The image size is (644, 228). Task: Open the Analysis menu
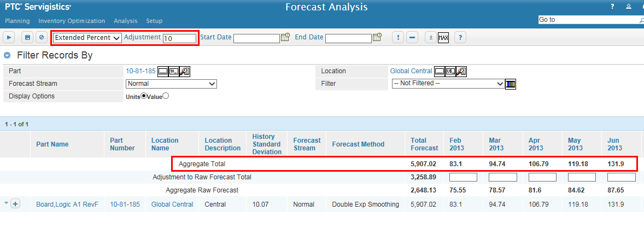pos(126,21)
